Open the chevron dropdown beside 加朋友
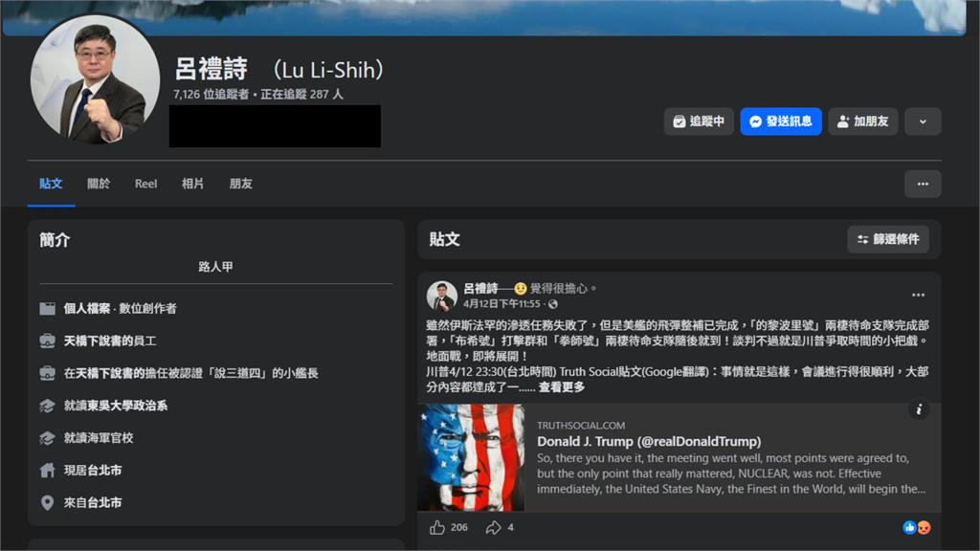The width and height of the screenshot is (980, 551). coord(922,121)
